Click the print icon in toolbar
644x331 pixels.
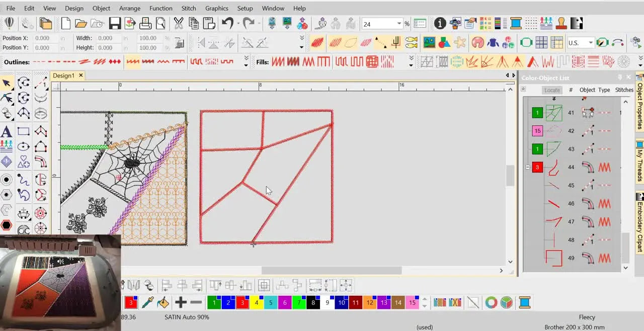(x=145, y=24)
